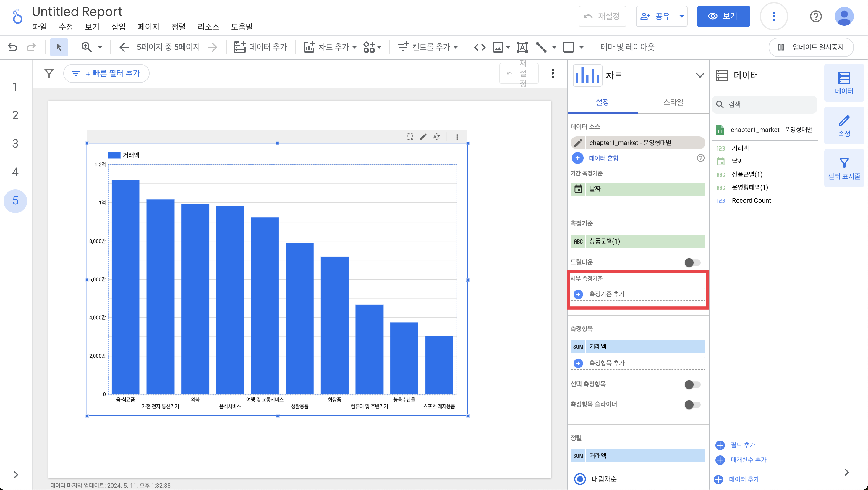Enable the 선택 측정항목 switch
The height and width of the screenshot is (490, 868).
(692, 384)
